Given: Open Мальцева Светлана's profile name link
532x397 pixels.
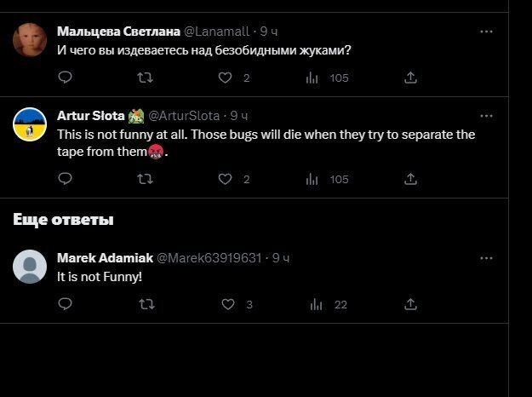Looking at the screenshot, I should (x=118, y=32).
